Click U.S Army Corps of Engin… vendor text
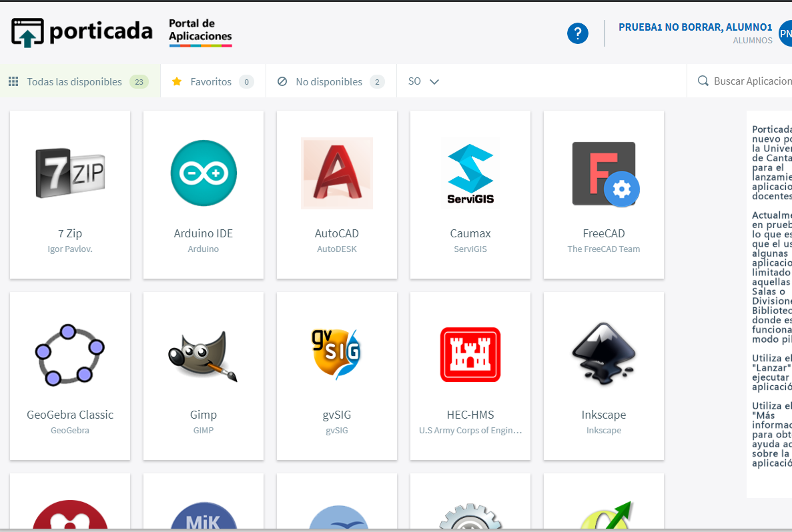This screenshot has height=532, width=792. point(470,430)
